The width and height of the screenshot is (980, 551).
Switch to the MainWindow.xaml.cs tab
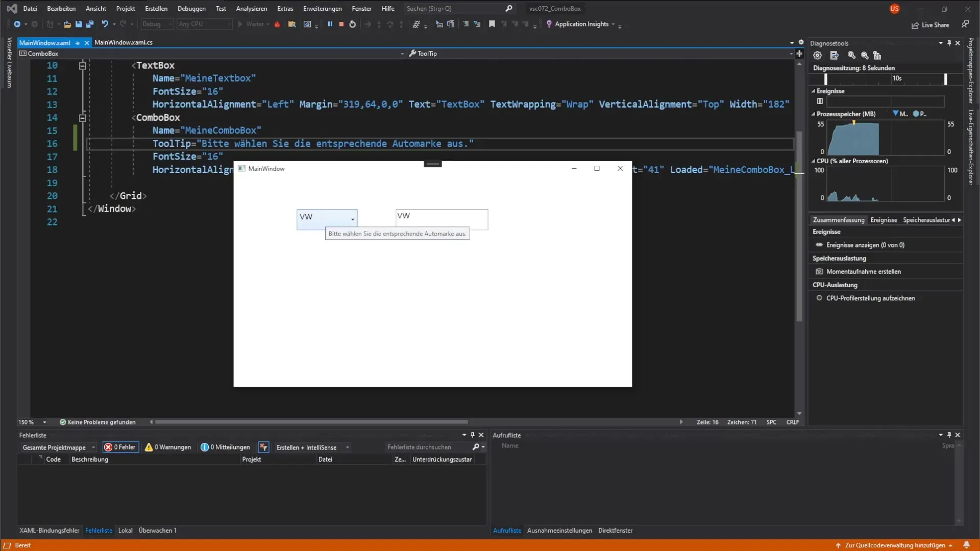coord(123,42)
